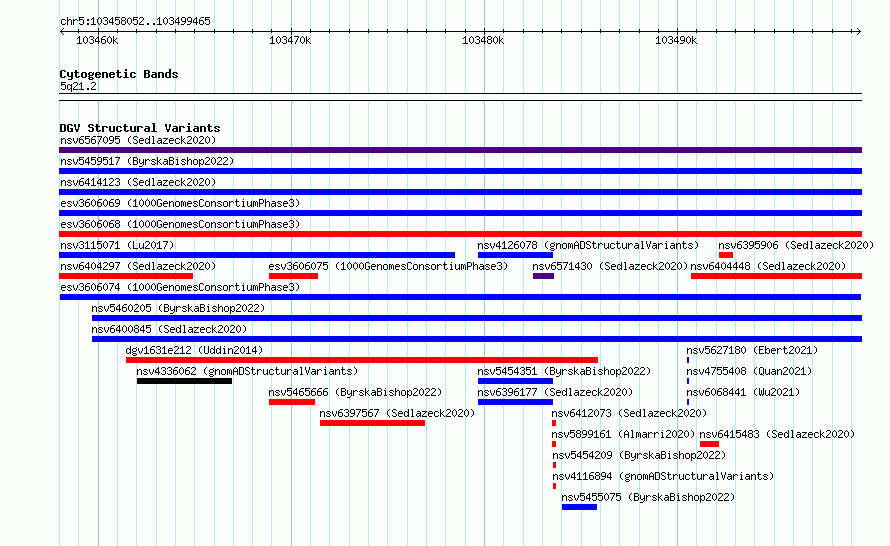890x546 pixels.
Task: Click the red bar under nsv6404448
Action: (x=776, y=276)
